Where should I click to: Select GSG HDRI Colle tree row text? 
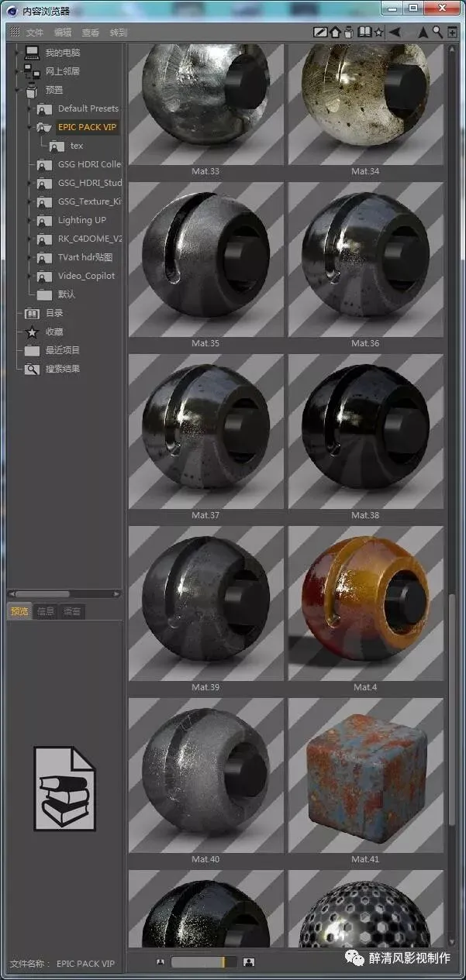(90, 164)
